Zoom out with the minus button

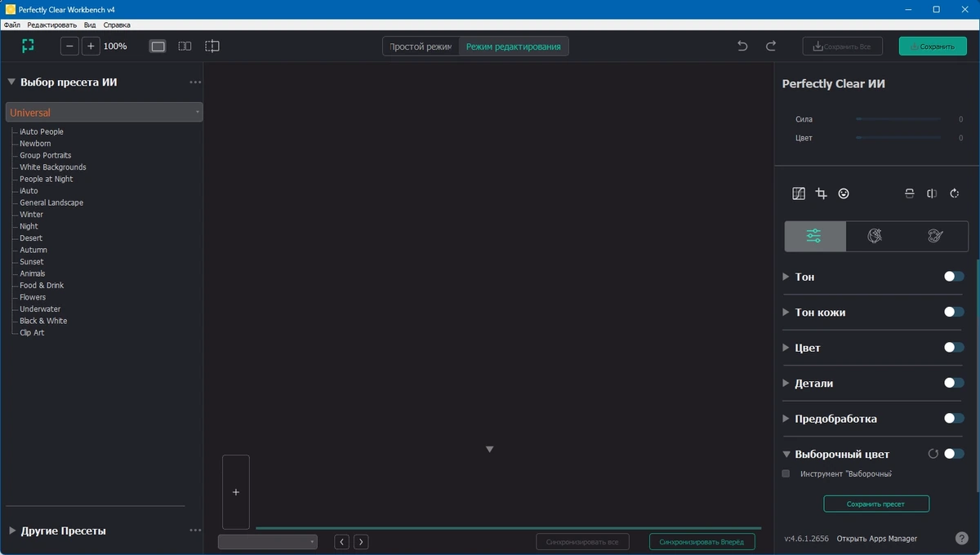pyautogui.click(x=69, y=47)
